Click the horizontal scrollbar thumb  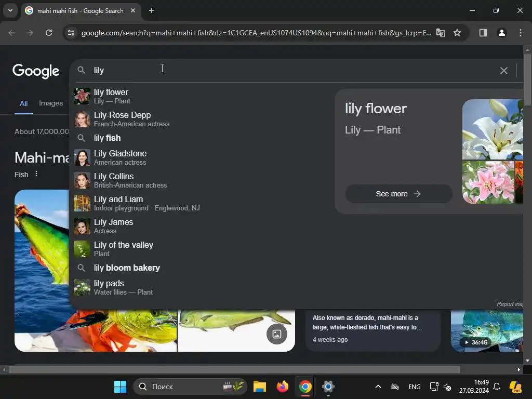(234, 369)
